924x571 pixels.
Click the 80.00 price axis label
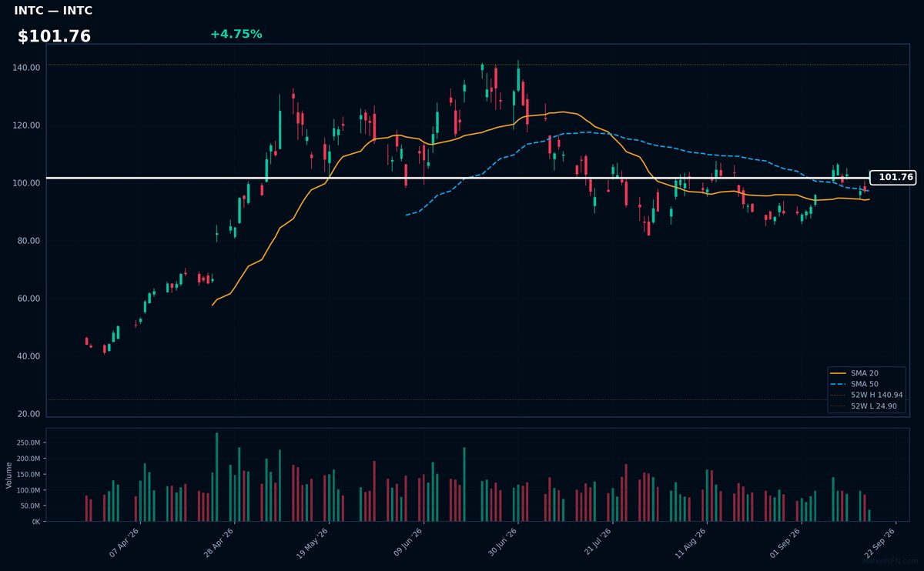pos(30,241)
